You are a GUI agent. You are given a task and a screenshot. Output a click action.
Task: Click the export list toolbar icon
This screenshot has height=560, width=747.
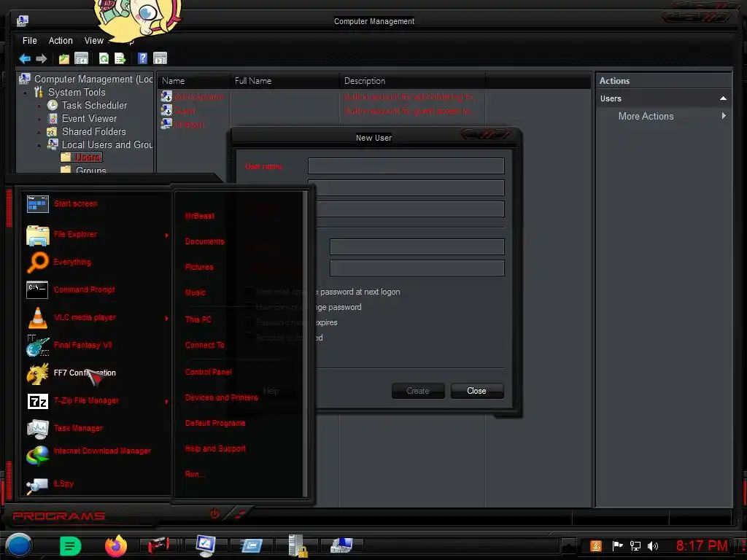click(120, 58)
